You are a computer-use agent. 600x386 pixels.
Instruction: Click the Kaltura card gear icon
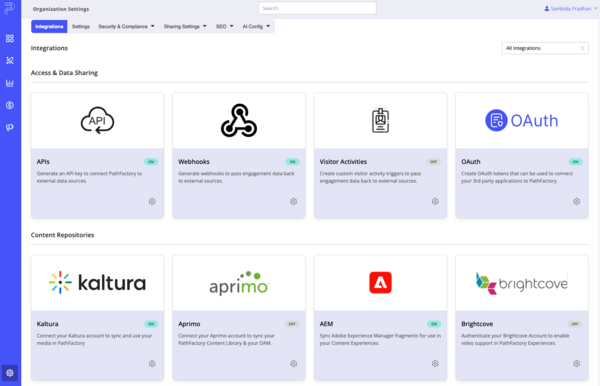pos(152,363)
